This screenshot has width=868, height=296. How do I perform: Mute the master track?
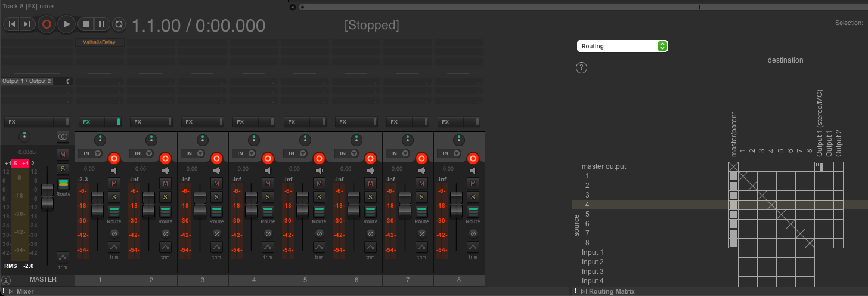63,155
